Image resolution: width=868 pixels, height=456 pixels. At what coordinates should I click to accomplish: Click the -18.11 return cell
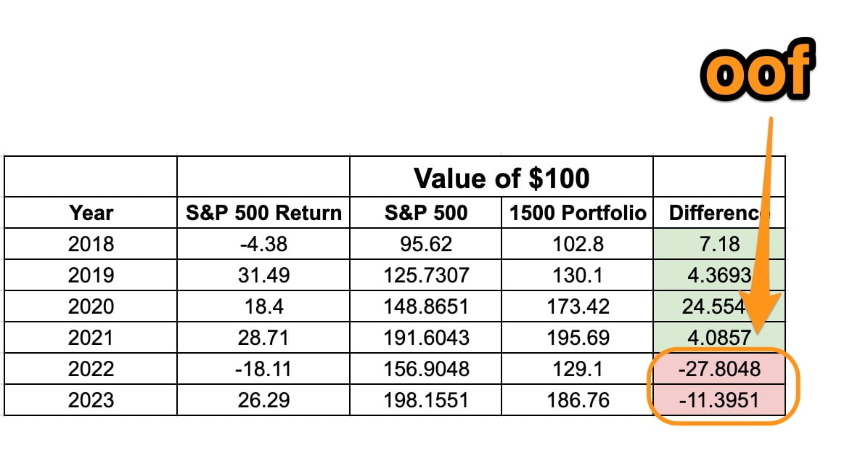point(263,369)
